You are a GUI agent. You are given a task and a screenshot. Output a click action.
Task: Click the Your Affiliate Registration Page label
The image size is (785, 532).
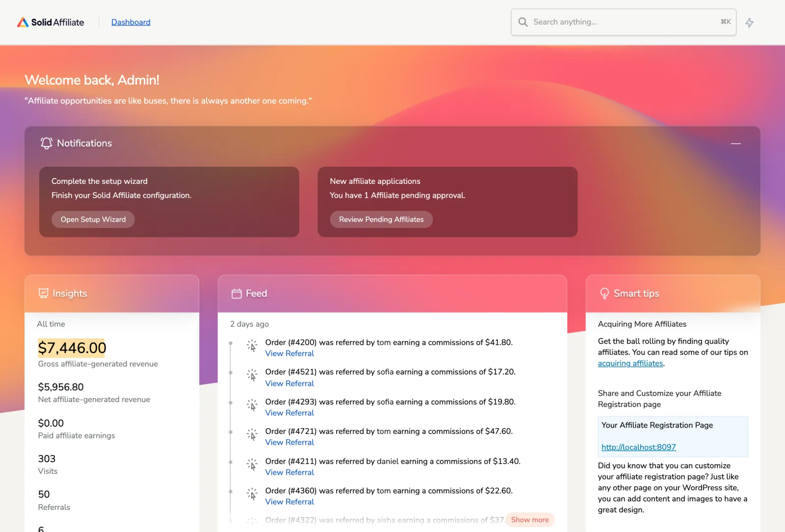click(x=657, y=425)
